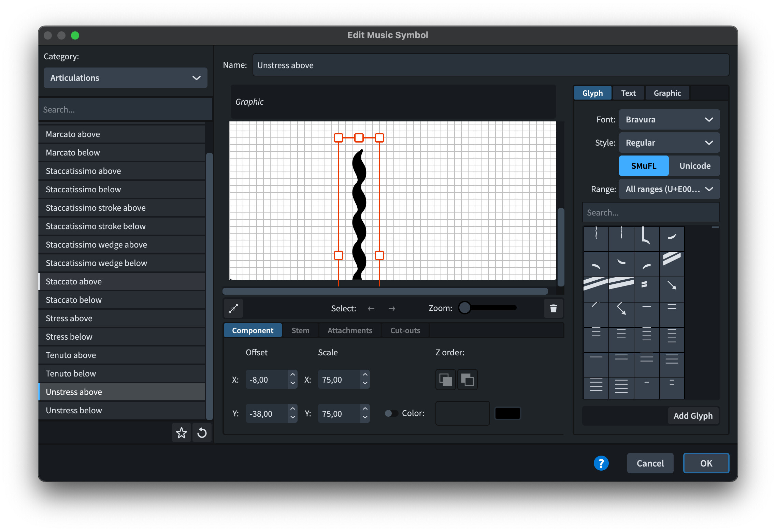Viewport: 776px width, 532px height.
Task: Switch to the Attachments tab
Action: click(350, 330)
